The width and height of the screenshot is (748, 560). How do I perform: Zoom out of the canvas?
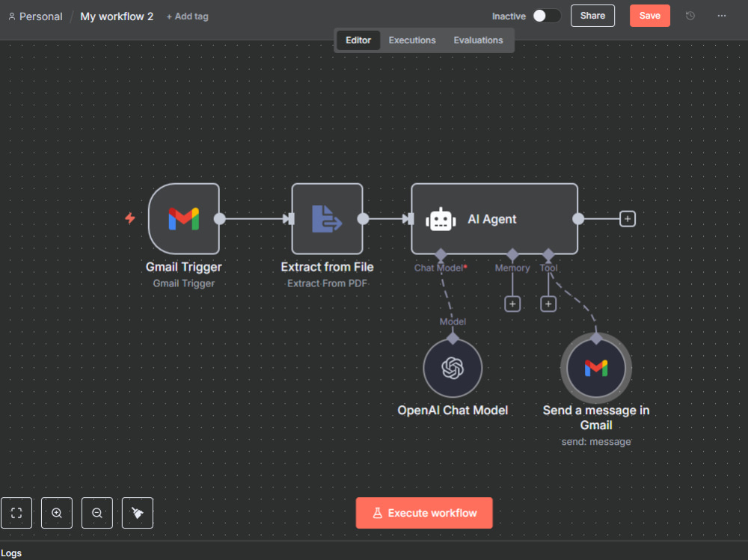click(x=97, y=513)
